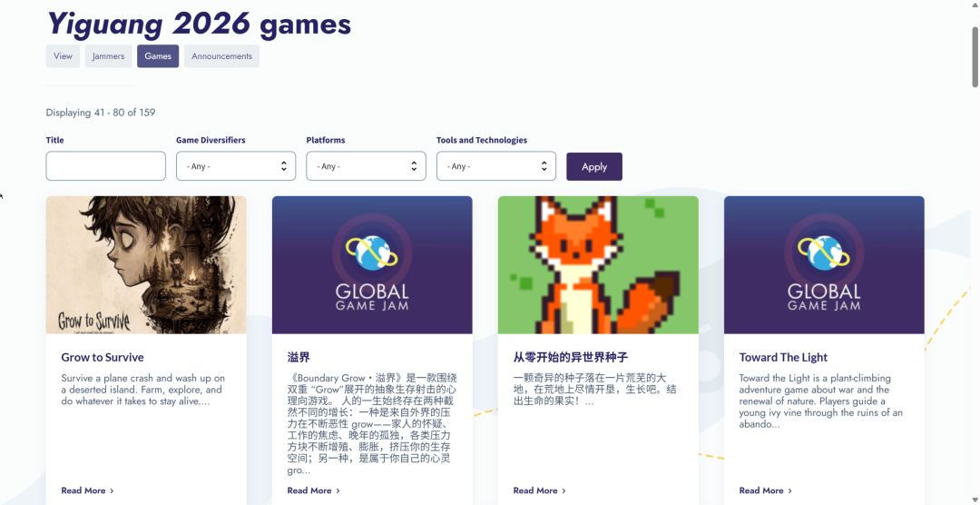
Task: Click the Grow to Survive description text
Action: point(143,390)
